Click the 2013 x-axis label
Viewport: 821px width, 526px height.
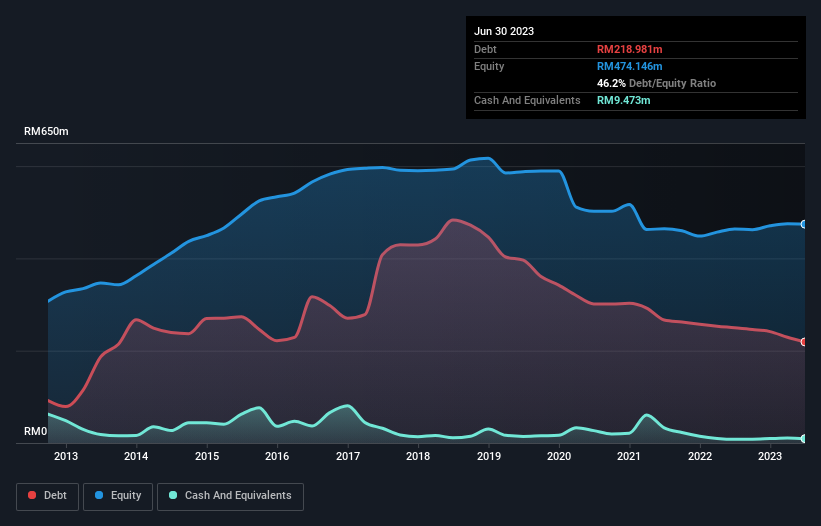[66, 456]
